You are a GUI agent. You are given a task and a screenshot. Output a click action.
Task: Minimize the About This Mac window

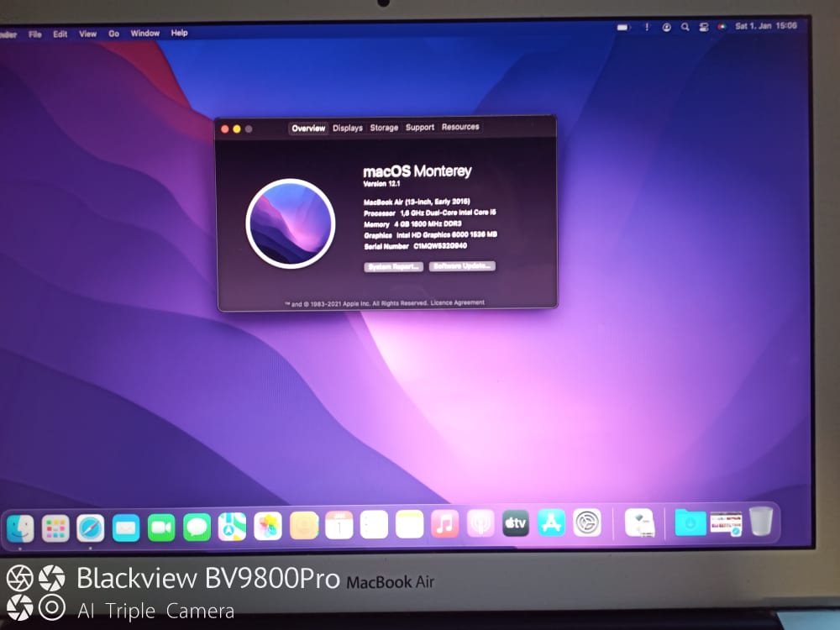click(x=237, y=129)
